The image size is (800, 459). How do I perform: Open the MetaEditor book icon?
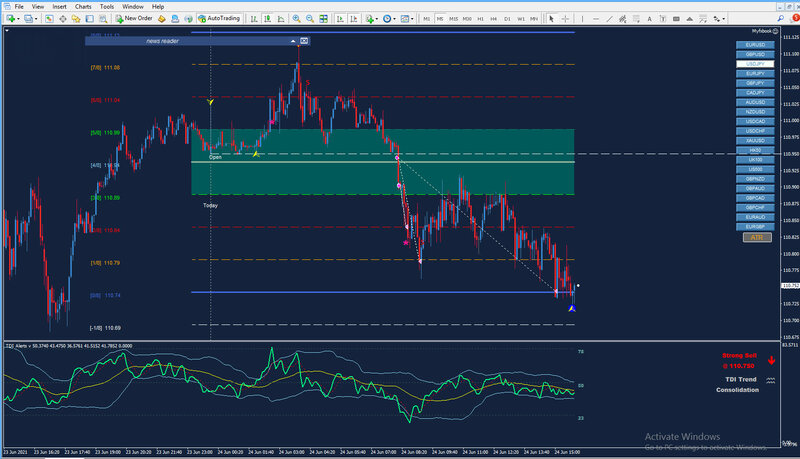[x=162, y=19]
